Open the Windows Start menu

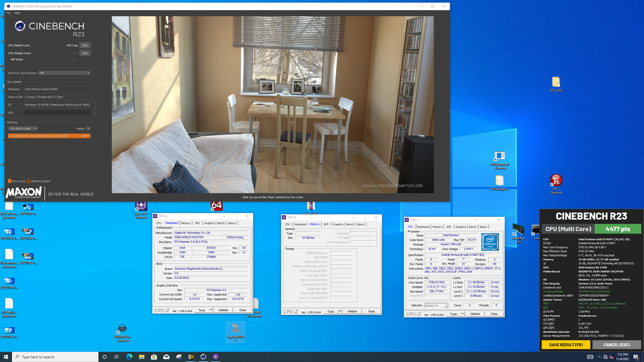coord(6,357)
